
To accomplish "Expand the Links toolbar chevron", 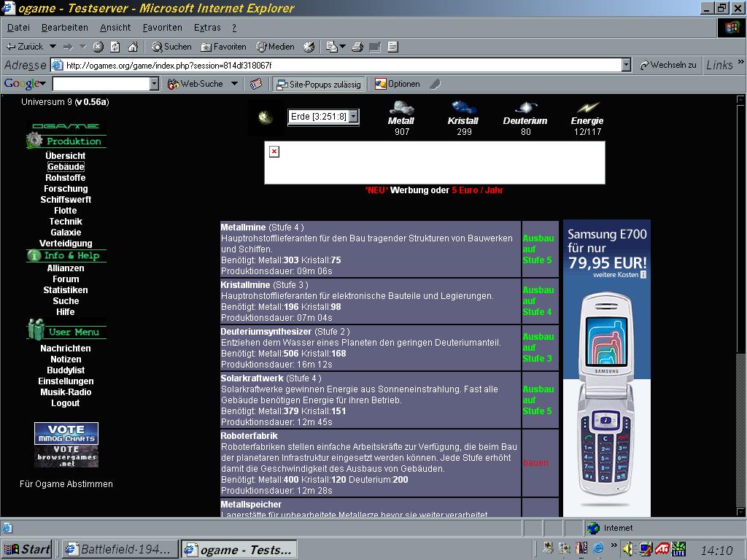I will click(x=741, y=62).
